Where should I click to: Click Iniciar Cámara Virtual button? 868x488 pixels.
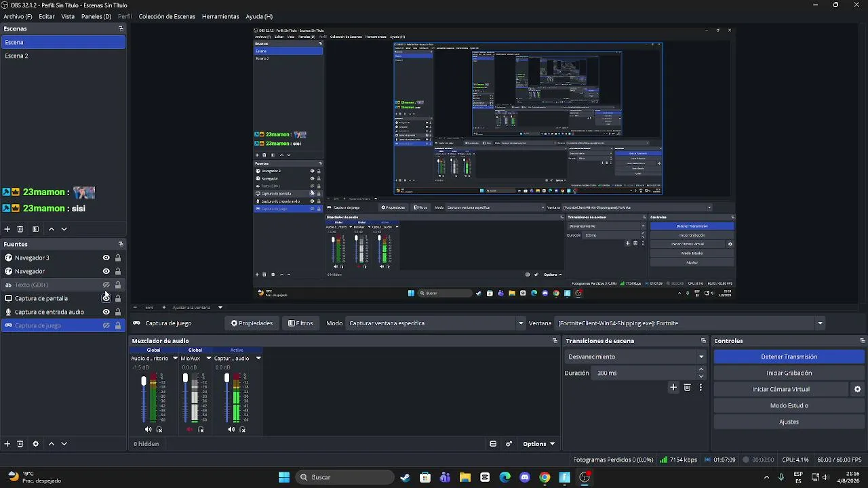tap(781, 389)
